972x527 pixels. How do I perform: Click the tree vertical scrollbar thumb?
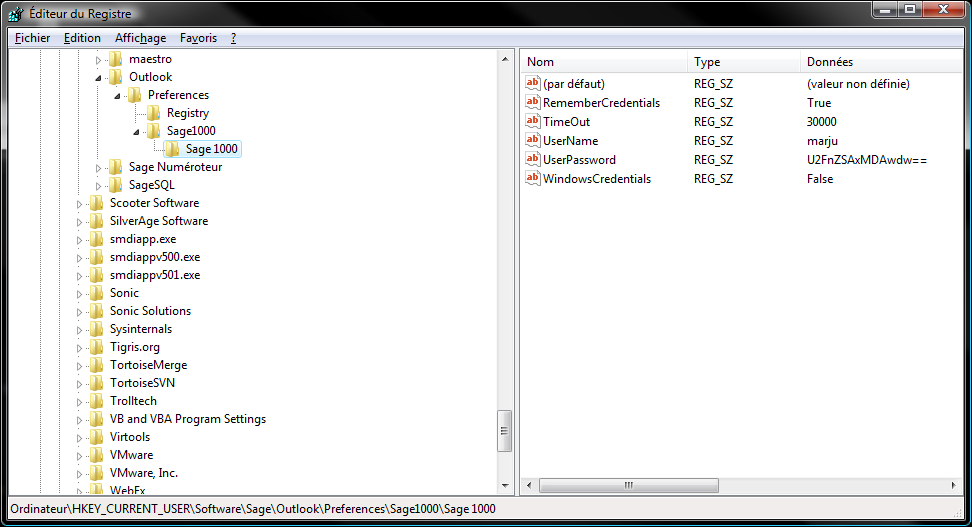tap(505, 431)
